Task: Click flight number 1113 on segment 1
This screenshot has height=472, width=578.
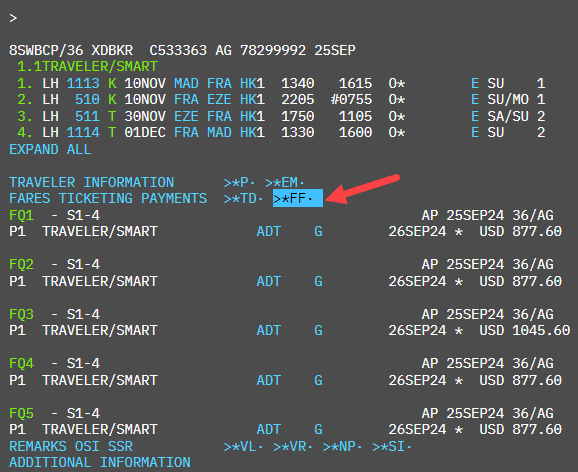Action: coord(83,83)
